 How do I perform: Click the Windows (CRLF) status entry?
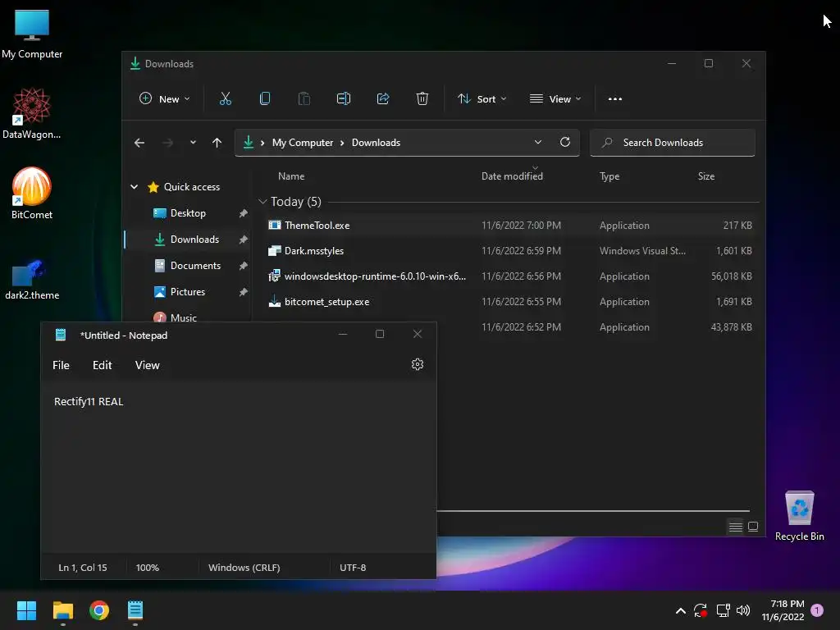point(244,568)
